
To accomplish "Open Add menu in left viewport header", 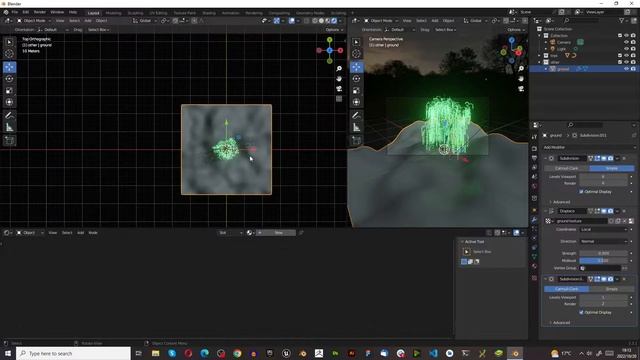I will tap(88, 20).
